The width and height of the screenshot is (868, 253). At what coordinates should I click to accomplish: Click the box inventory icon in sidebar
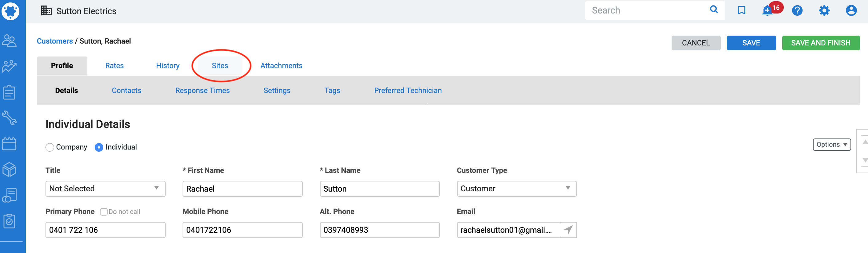10,169
